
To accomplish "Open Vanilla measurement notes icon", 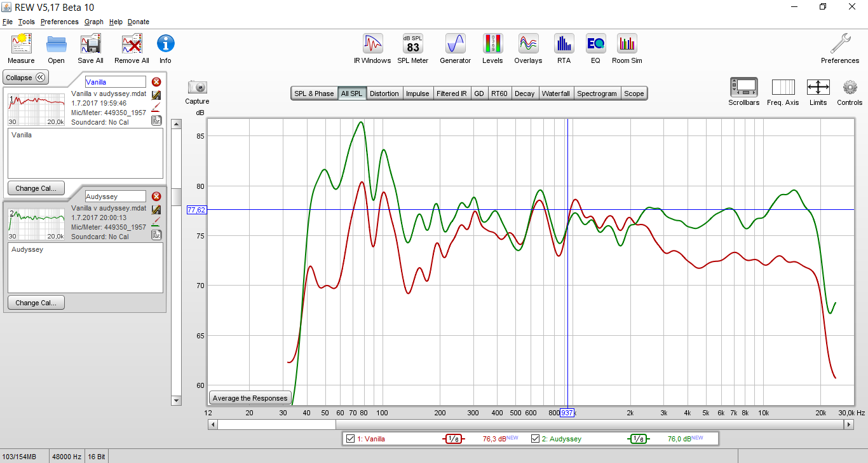I will pos(156,120).
